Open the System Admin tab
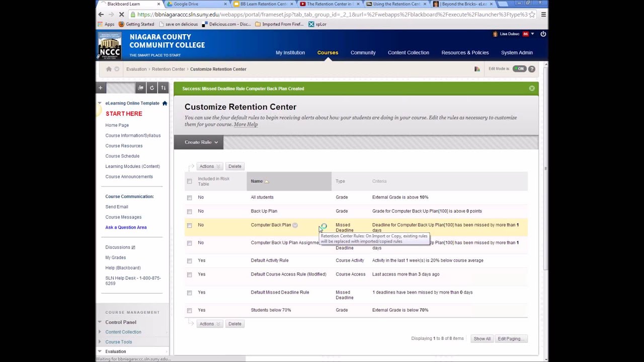 click(517, 52)
